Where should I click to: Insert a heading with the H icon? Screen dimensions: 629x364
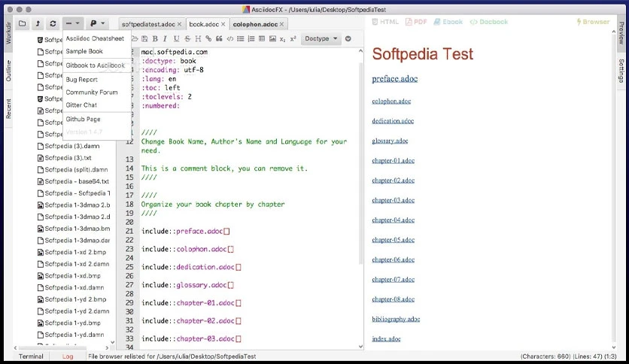click(x=198, y=38)
